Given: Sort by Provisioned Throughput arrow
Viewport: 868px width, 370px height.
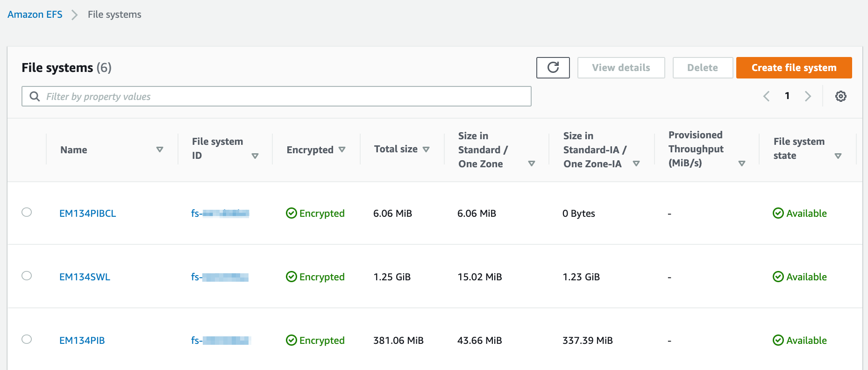Looking at the screenshot, I should tap(742, 164).
